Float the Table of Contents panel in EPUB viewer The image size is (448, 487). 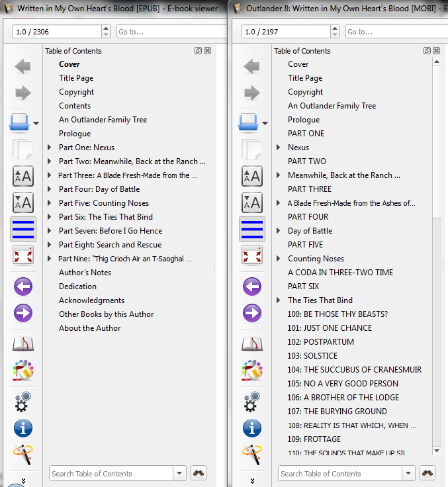198,51
